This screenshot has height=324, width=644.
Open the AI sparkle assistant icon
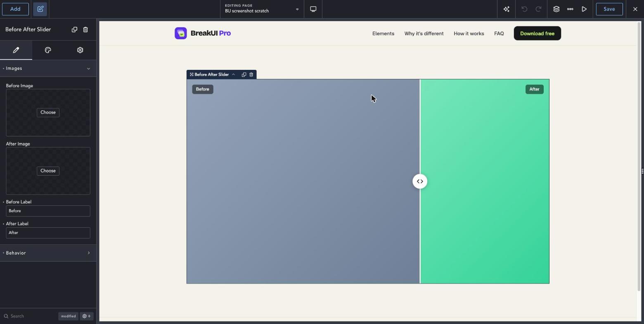pyautogui.click(x=506, y=9)
